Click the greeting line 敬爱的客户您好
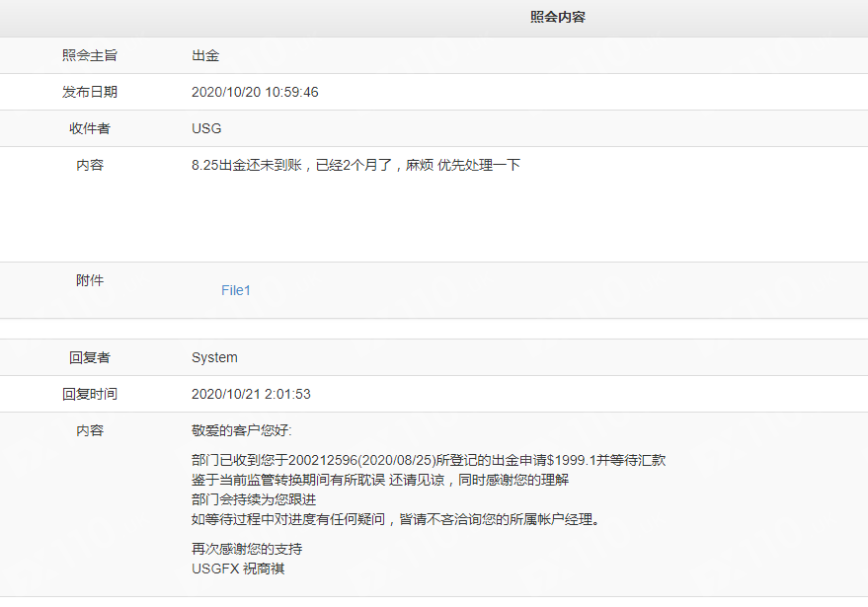 [241, 430]
